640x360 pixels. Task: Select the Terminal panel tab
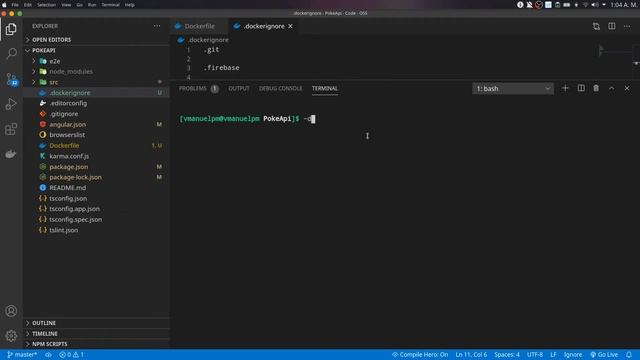click(x=325, y=88)
